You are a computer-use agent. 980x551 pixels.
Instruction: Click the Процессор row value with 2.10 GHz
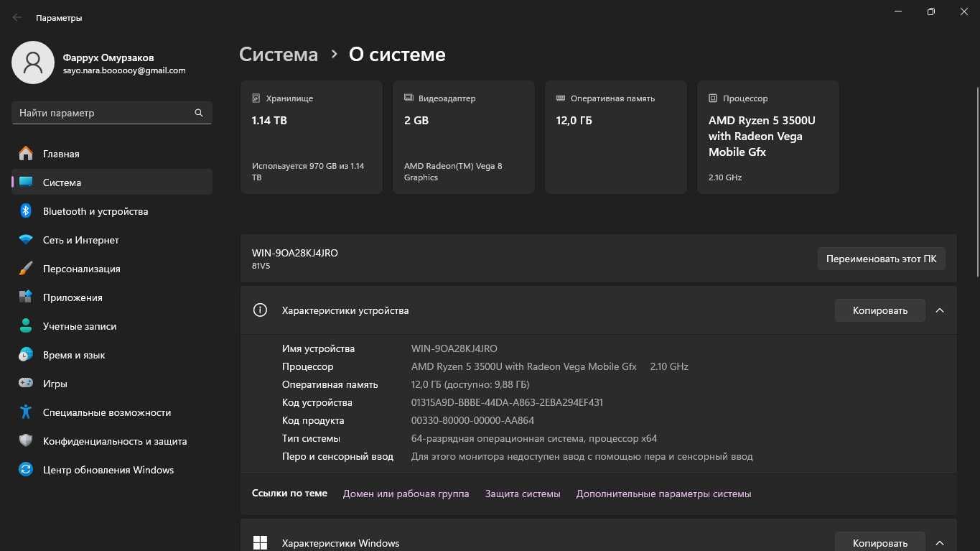coord(550,366)
